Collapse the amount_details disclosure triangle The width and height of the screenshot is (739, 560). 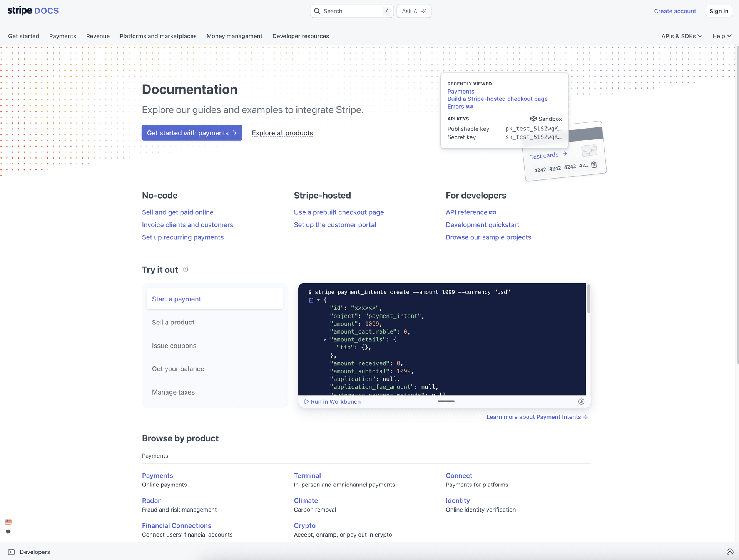(325, 340)
